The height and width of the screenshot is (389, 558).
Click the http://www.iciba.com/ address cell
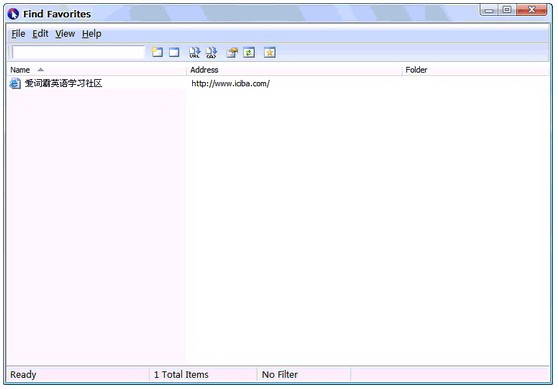click(231, 84)
